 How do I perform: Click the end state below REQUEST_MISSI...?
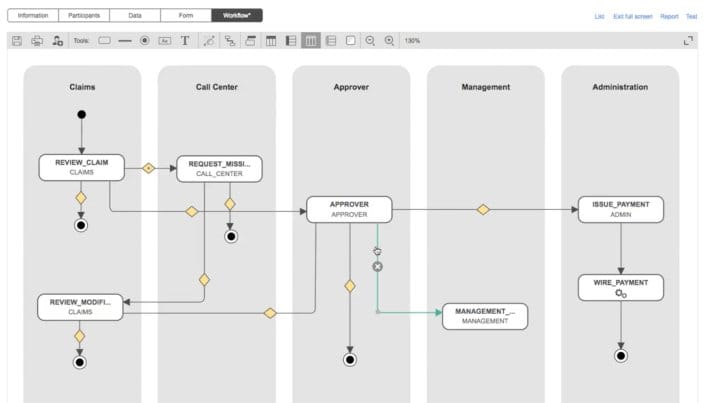(x=231, y=236)
